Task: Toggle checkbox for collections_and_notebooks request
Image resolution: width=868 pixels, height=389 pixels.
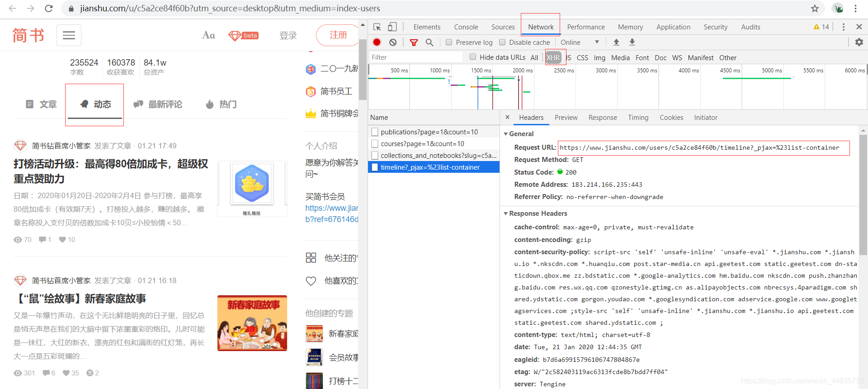Action: click(375, 156)
